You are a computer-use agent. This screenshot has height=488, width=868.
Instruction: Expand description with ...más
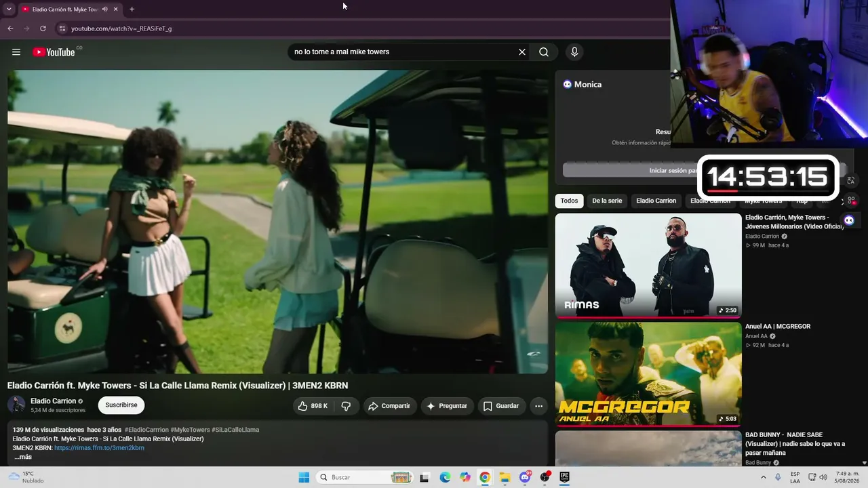(22, 457)
